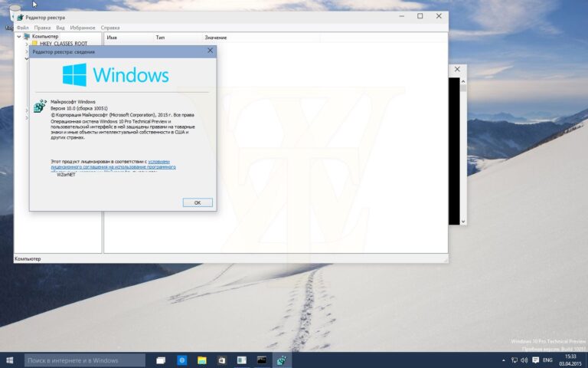Show hidden system tray icons

pyautogui.click(x=504, y=360)
